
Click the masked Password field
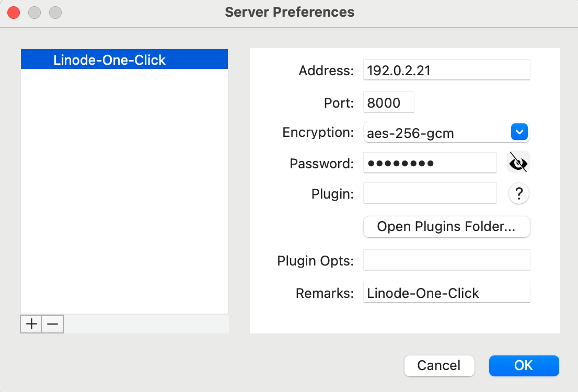(x=430, y=163)
